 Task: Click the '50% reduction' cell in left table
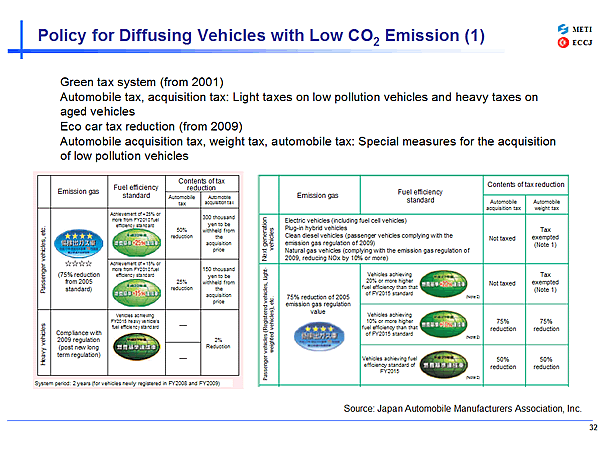tap(182, 233)
